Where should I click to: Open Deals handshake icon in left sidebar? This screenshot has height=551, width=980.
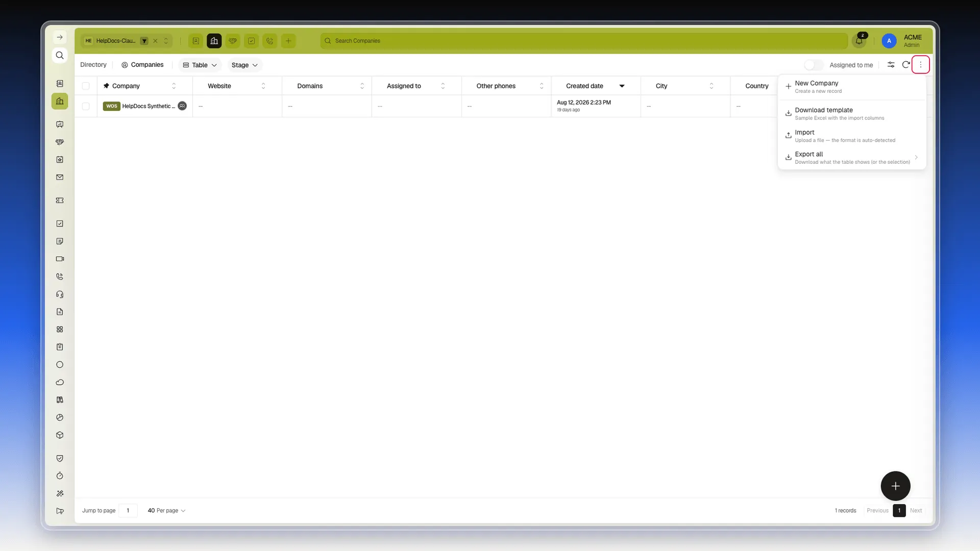click(x=60, y=142)
